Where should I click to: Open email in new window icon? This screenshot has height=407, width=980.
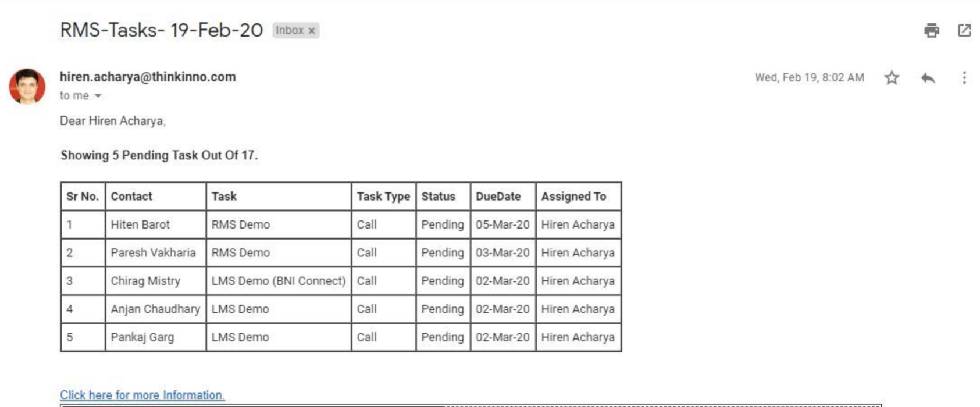(964, 30)
